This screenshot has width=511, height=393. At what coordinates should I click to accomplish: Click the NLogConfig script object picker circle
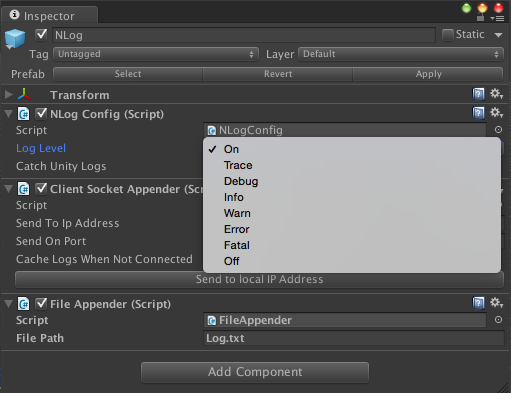click(498, 130)
